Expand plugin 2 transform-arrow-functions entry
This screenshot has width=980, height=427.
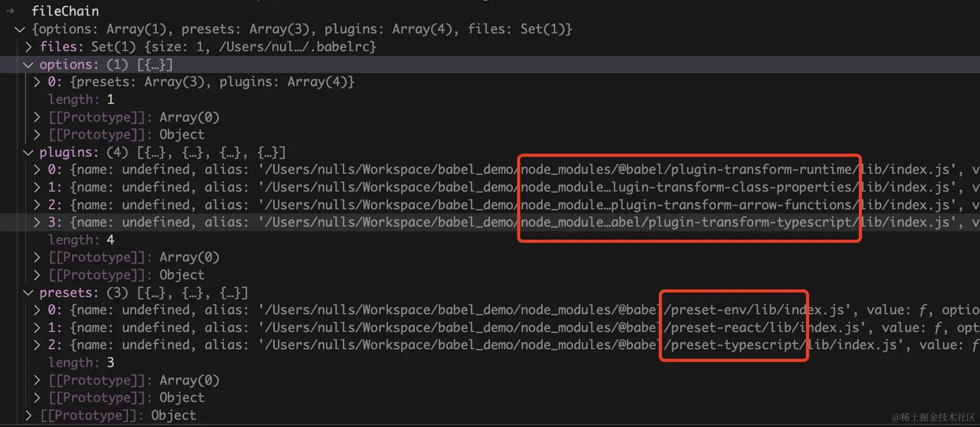click(37, 205)
